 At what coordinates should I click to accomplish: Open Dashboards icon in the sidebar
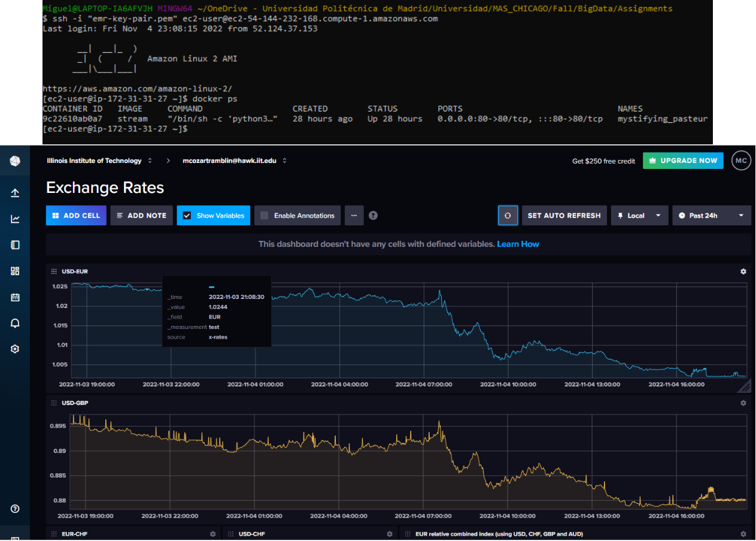pyautogui.click(x=15, y=271)
